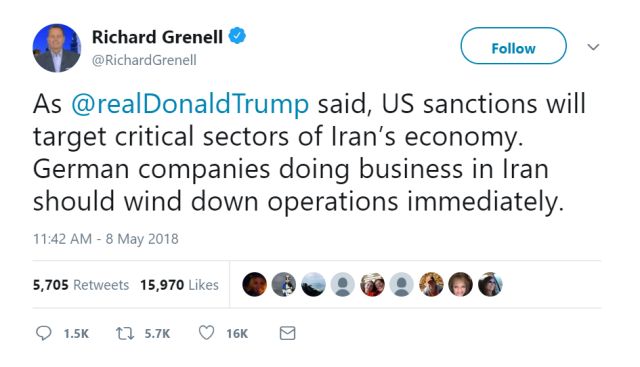Open the last liker's avatar in the row

click(x=490, y=285)
